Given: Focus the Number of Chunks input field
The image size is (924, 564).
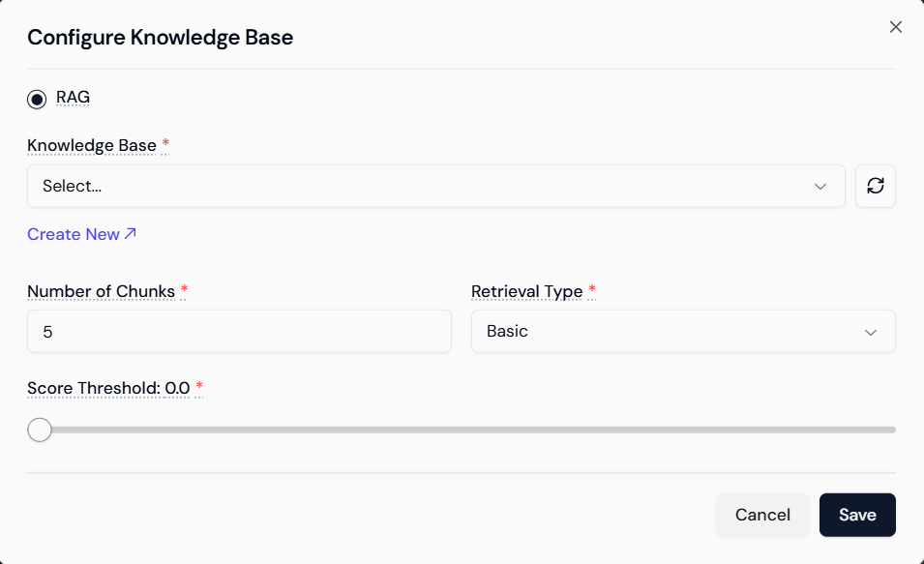Looking at the screenshot, I should [x=239, y=331].
